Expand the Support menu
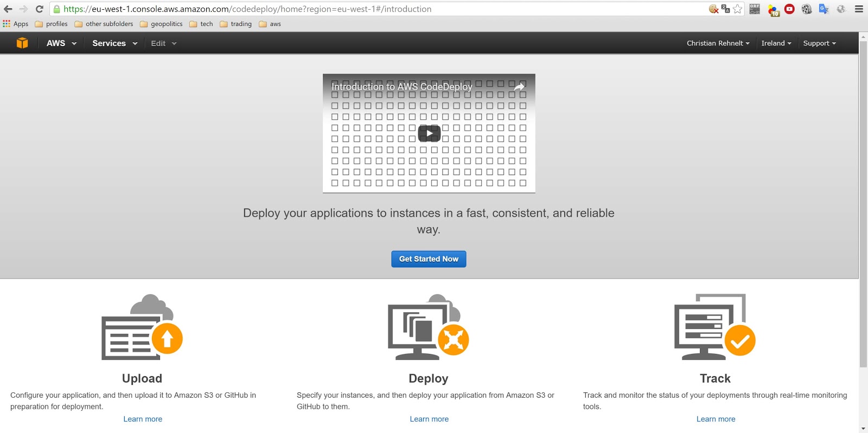The width and height of the screenshot is (868, 433). coord(819,43)
